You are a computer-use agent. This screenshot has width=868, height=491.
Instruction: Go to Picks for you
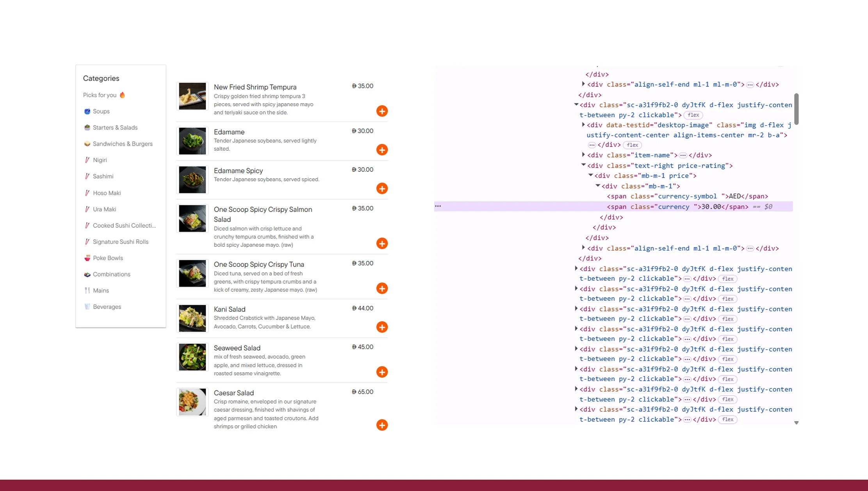(100, 95)
